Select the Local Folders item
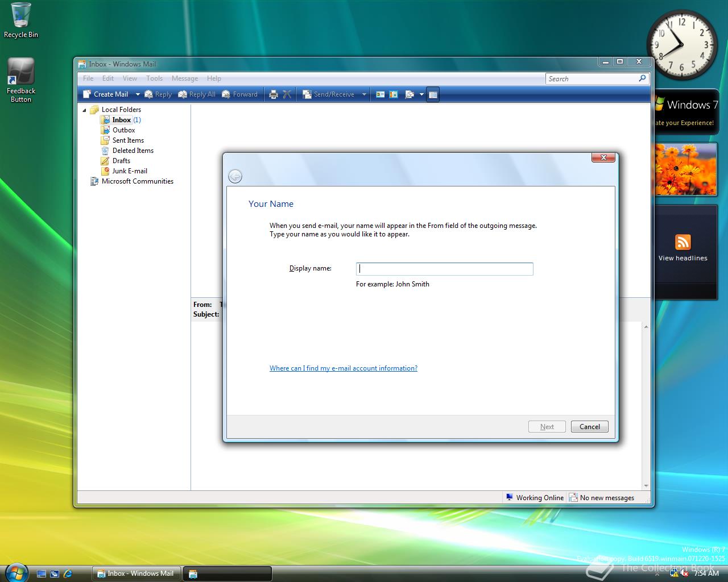The width and height of the screenshot is (728, 582). (121, 110)
